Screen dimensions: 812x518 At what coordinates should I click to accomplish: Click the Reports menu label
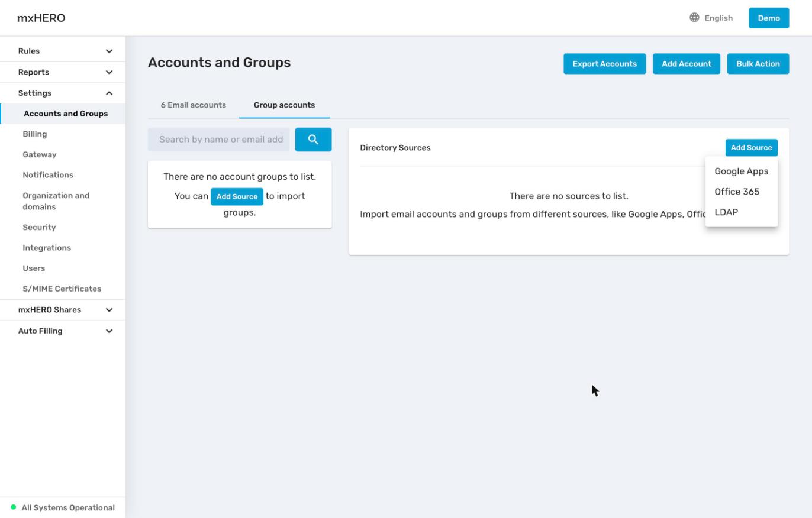click(x=34, y=72)
